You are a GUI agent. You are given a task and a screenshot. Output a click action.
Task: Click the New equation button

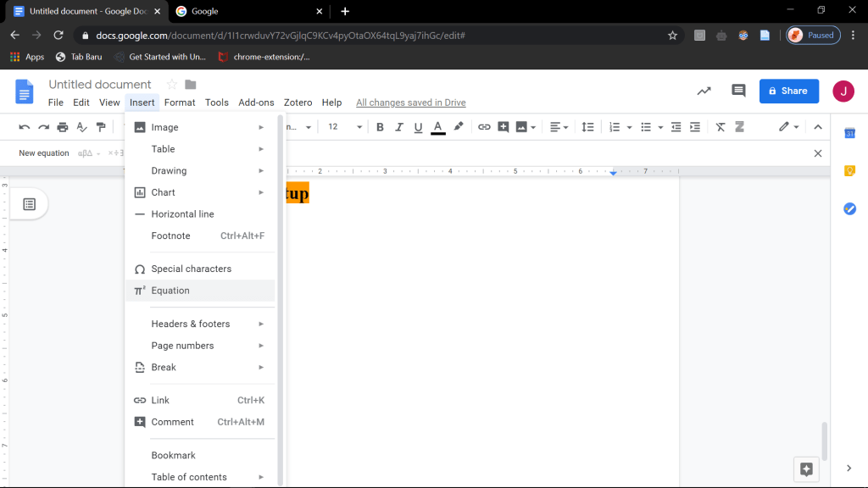click(44, 153)
